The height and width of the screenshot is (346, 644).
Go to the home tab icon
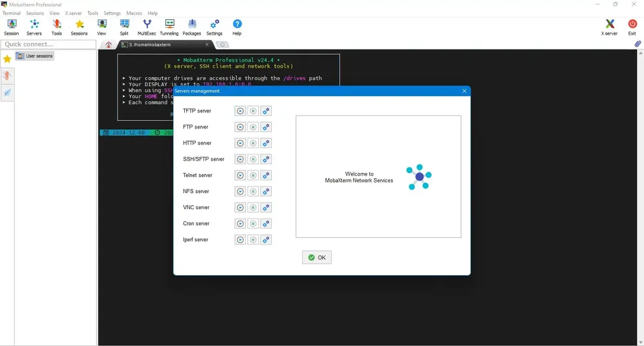108,44
